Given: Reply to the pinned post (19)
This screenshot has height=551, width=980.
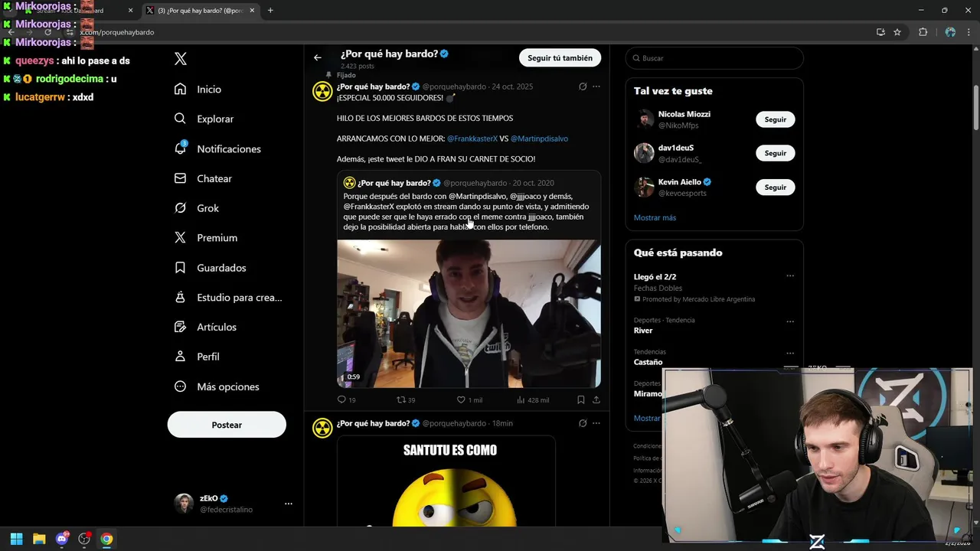Looking at the screenshot, I should point(346,399).
